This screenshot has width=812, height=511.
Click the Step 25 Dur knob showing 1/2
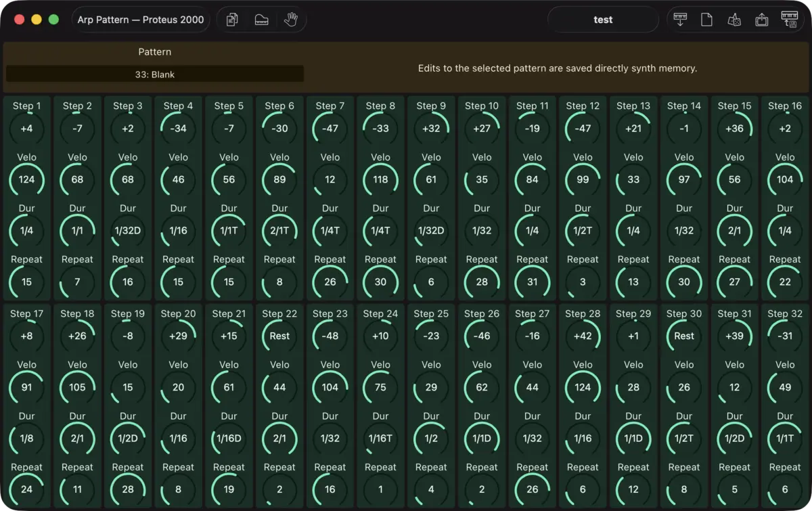431,439
